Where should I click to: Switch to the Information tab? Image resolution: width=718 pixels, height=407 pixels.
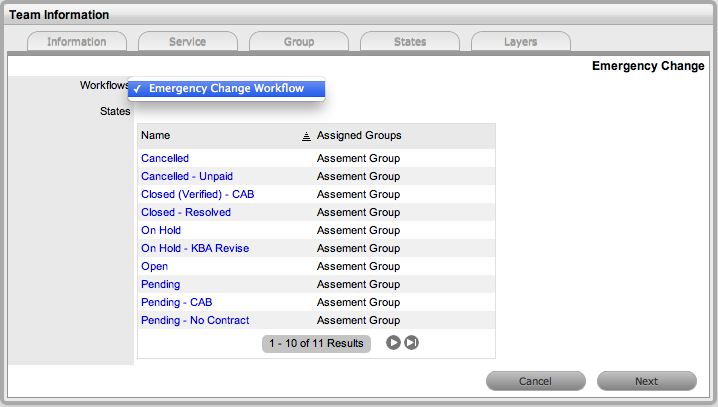(77, 42)
